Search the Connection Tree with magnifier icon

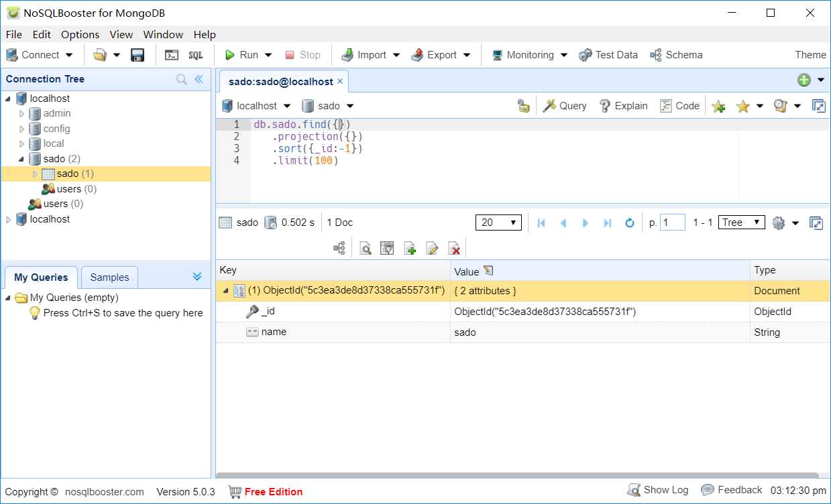click(x=182, y=79)
